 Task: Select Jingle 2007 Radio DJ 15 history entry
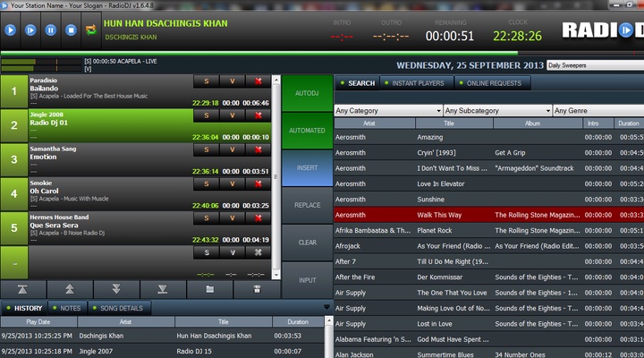point(162,352)
